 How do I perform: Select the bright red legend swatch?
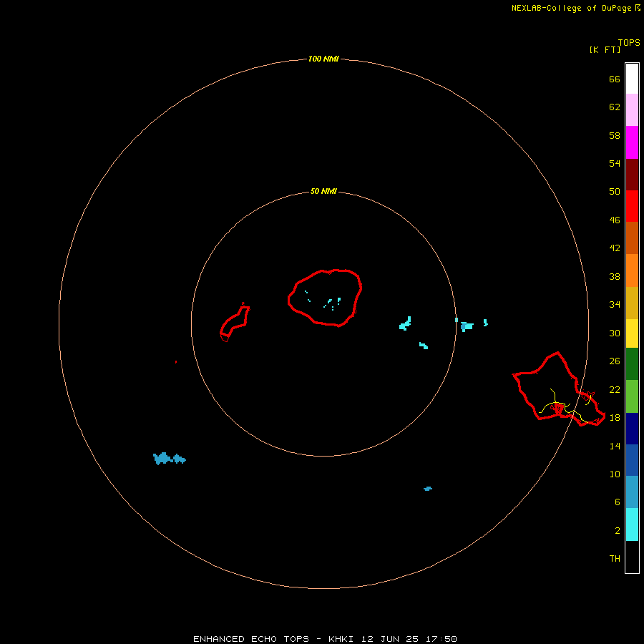[x=632, y=206]
